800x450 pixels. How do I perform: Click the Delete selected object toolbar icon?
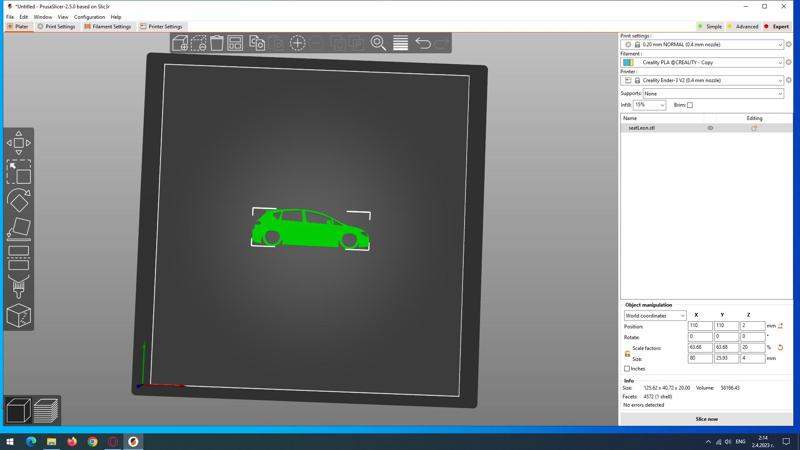tap(198, 43)
